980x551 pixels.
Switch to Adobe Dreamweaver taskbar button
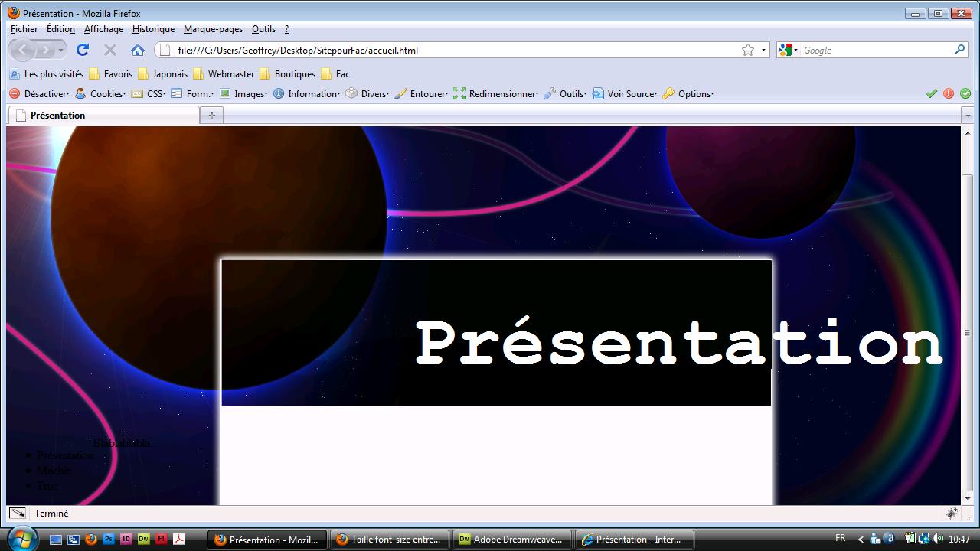pyautogui.click(x=513, y=540)
